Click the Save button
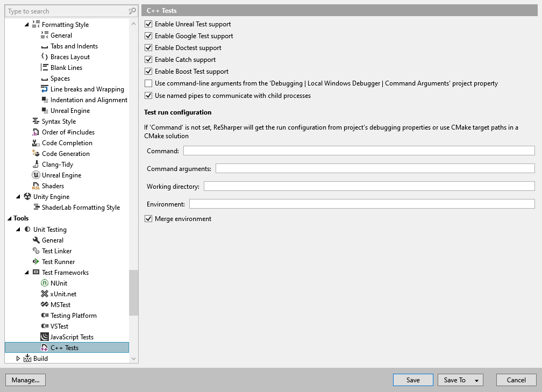 (412, 380)
